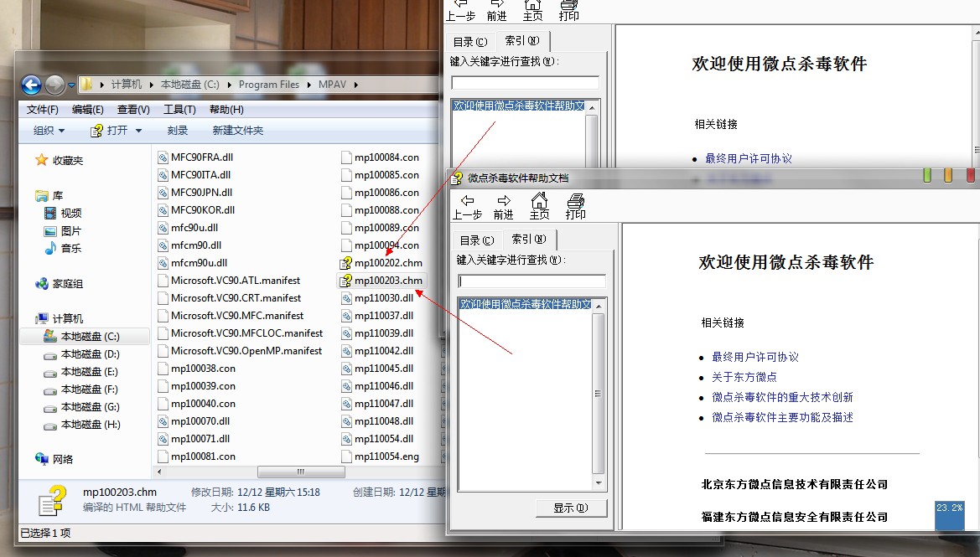Click the 微点杀毒软件帮助文档 title bar icon
Viewport: 980px width, 557px height.
[x=457, y=178]
